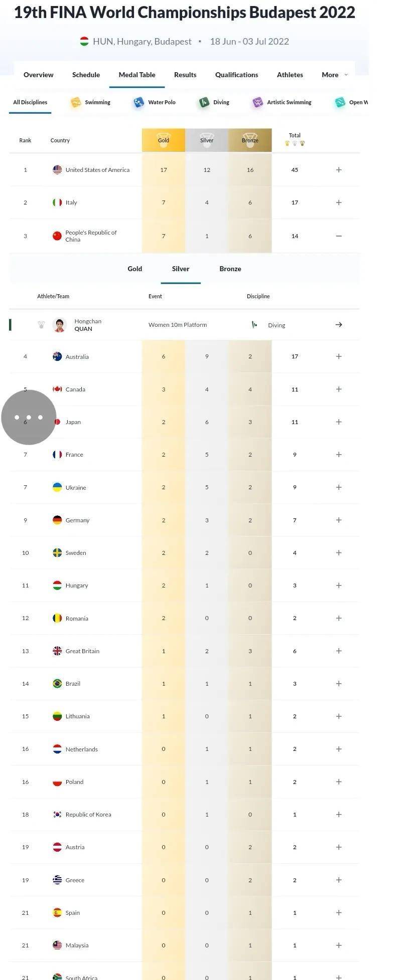Open the Results tab

185,75
